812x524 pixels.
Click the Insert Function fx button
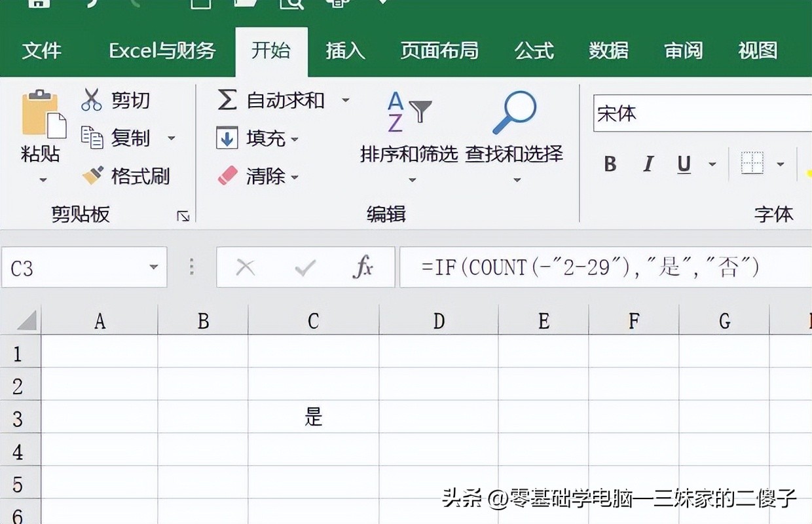[x=362, y=267]
